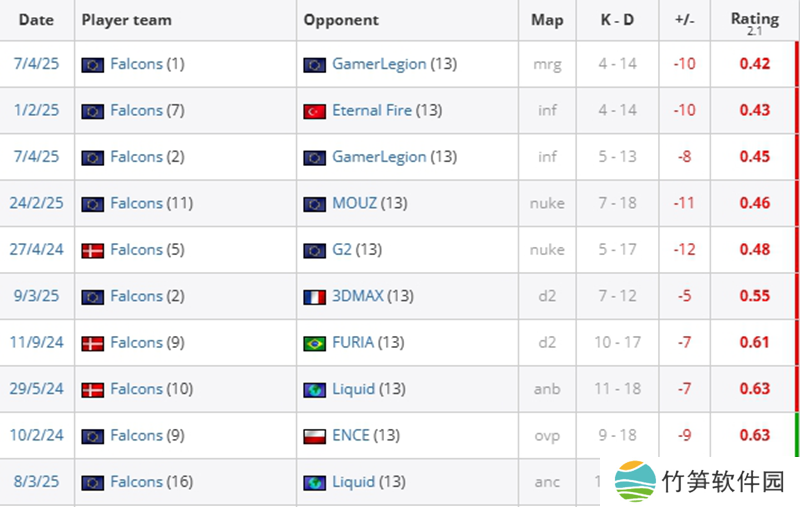800x507 pixels.
Task: Open the 3DMAX team link
Action: (358, 296)
